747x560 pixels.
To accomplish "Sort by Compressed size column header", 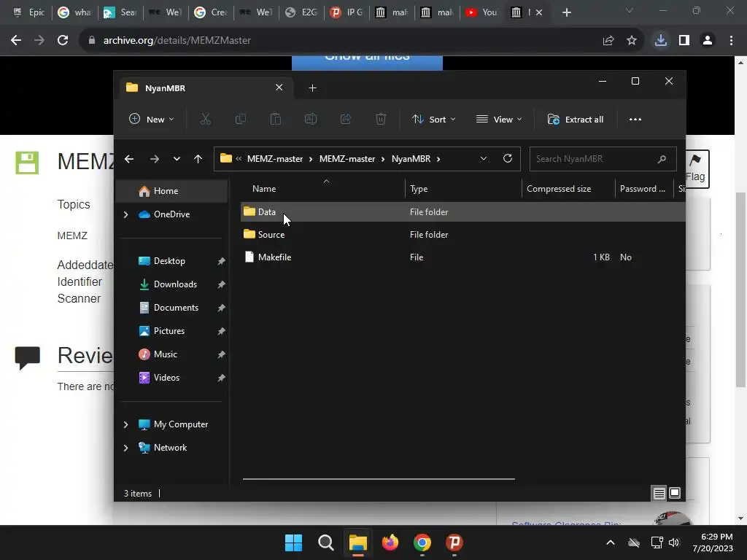I will pos(568,189).
